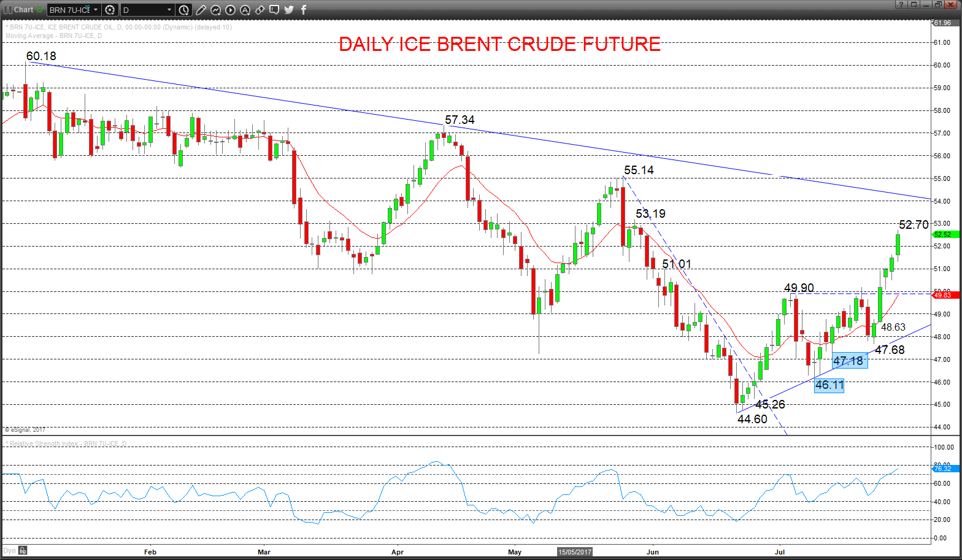
Task: Click the Moving Average study label
Action: (53, 36)
